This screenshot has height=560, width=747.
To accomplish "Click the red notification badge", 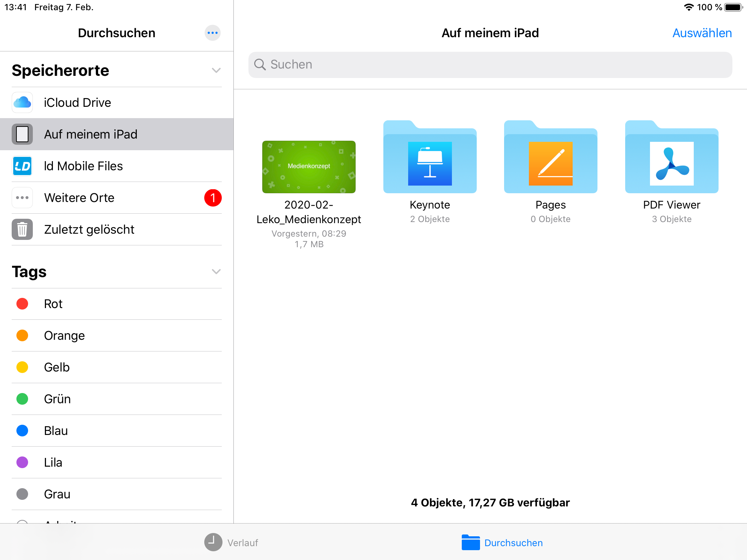I will (213, 198).
